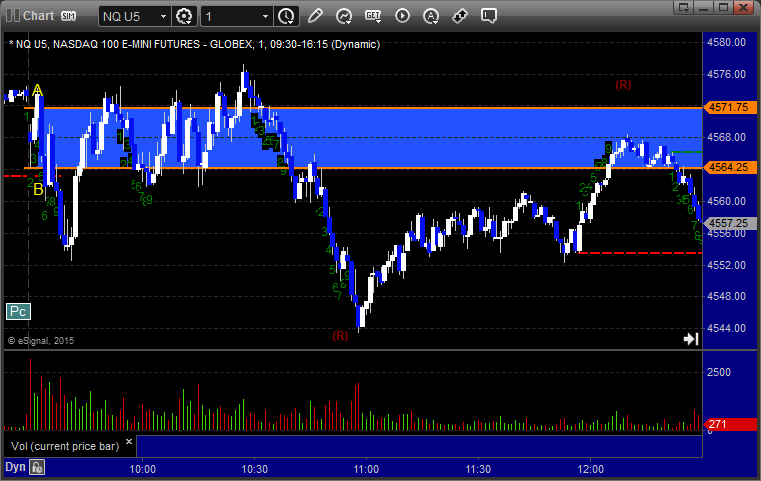This screenshot has height=481, width=761.
Task: Click the 2500 volume axis label
Action: (719, 372)
